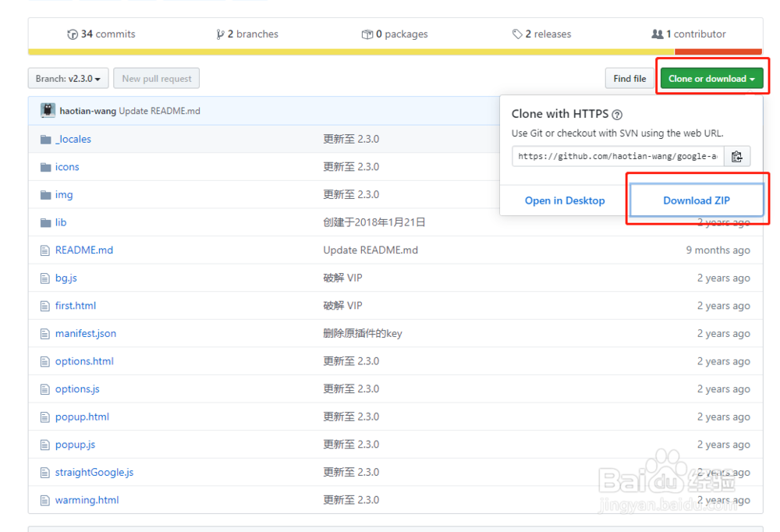
Task: View 2 releases tab
Action: coord(542,34)
